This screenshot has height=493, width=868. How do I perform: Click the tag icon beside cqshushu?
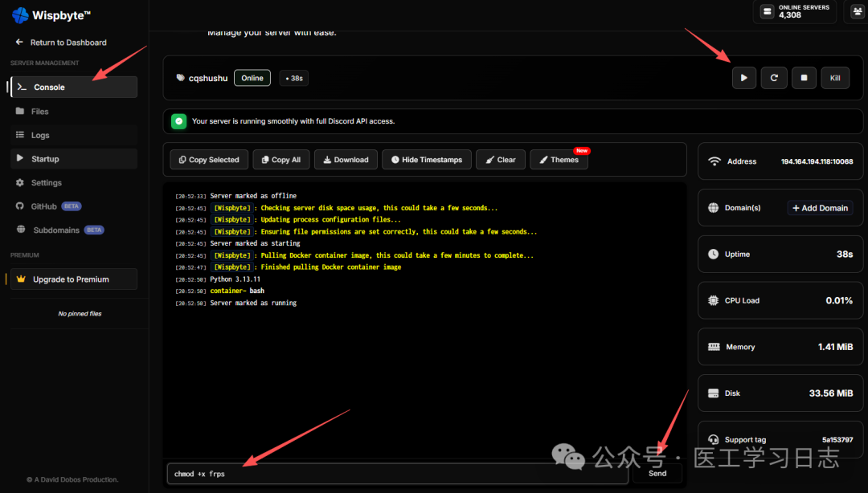tap(181, 78)
